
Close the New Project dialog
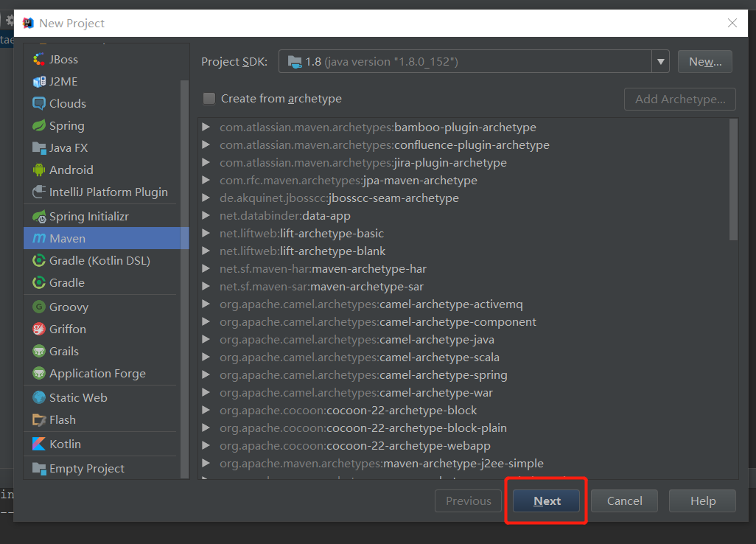(x=732, y=23)
